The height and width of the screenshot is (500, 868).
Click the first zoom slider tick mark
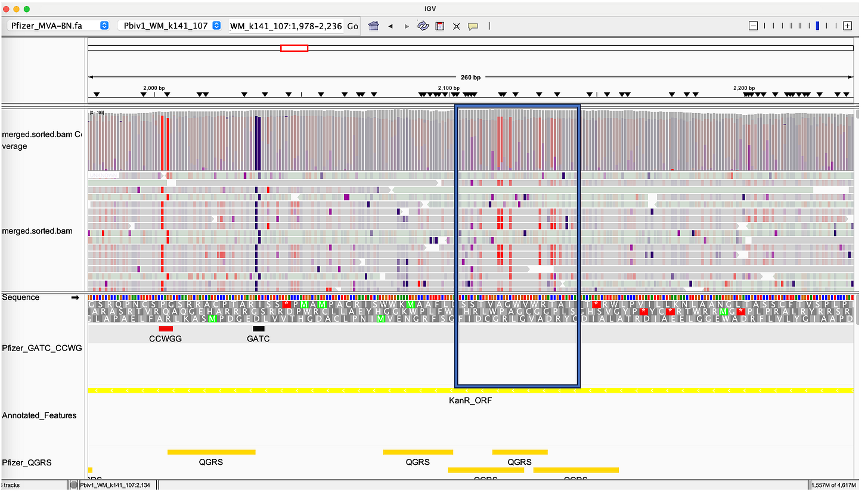(x=765, y=26)
